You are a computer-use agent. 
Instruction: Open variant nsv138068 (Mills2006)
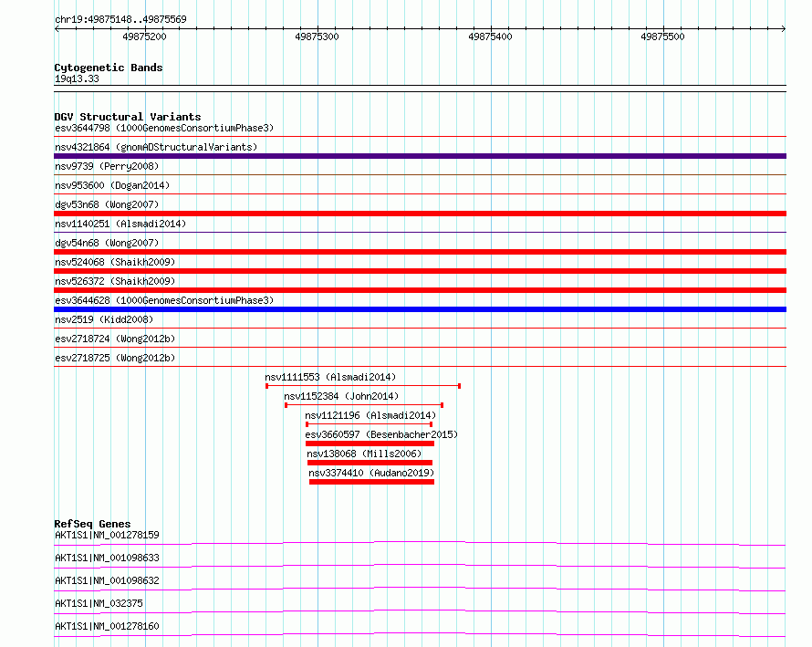coord(364,454)
